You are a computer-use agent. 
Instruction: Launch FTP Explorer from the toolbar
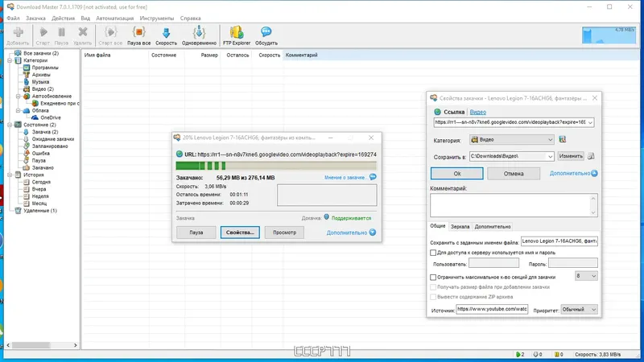[237, 35]
